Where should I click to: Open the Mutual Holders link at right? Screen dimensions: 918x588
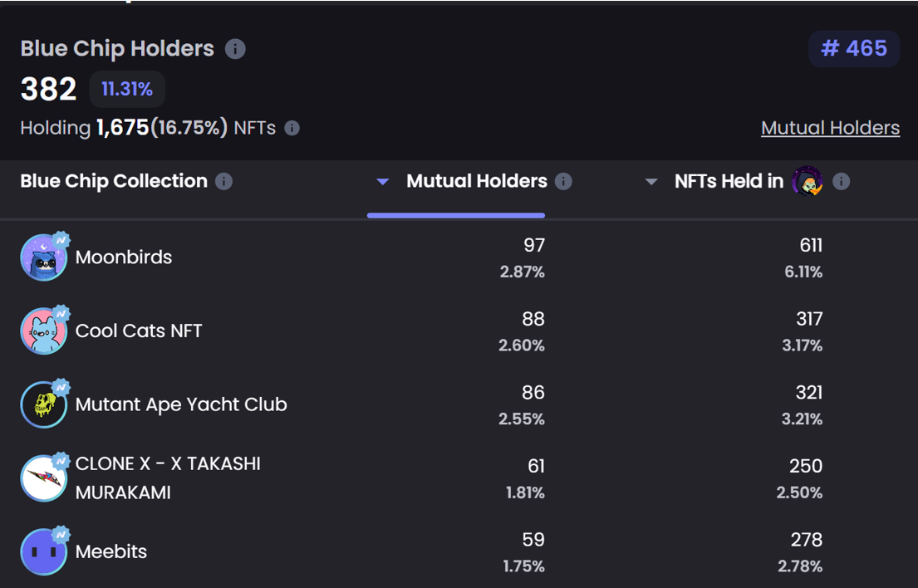830,128
